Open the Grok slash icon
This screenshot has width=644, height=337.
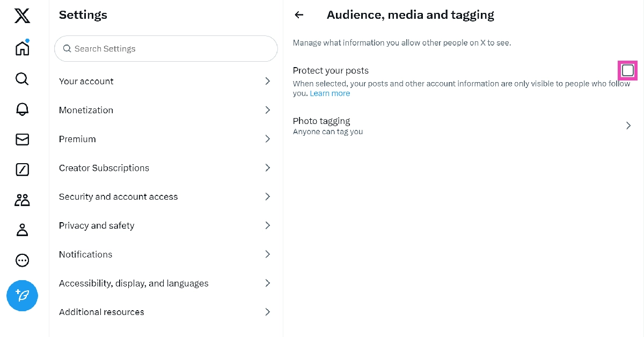[22, 170]
